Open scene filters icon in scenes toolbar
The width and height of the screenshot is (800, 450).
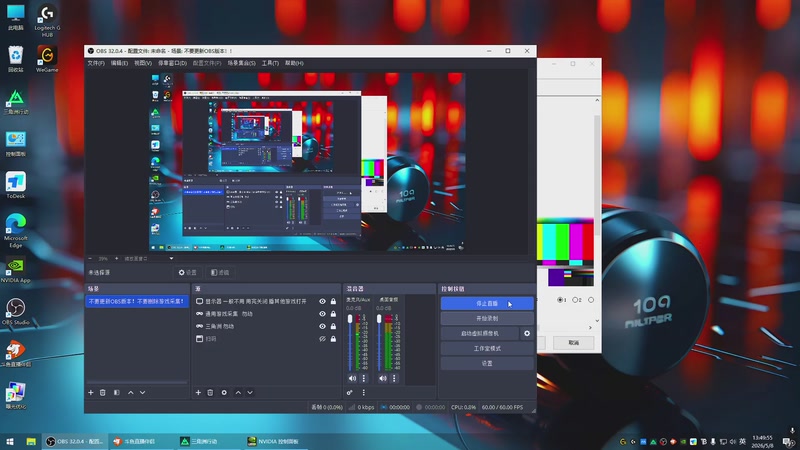pos(117,392)
